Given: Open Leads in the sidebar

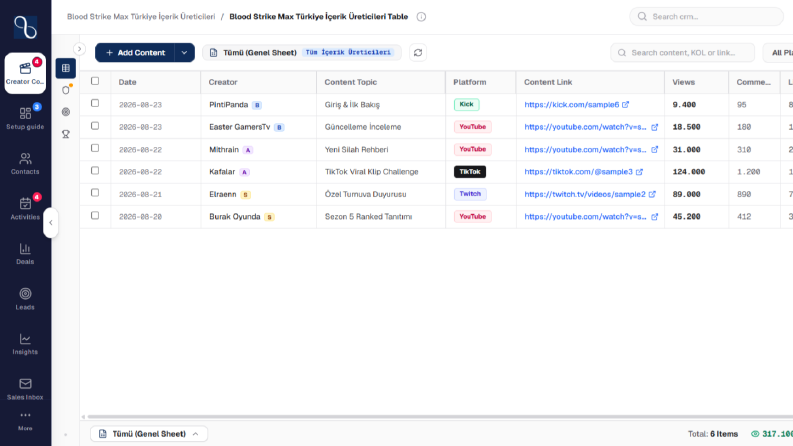Looking at the screenshot, I should 25,298.
